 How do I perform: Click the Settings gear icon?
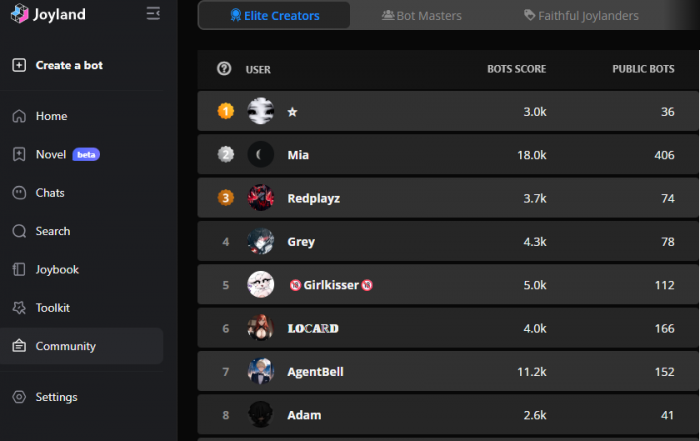coord(19,397)
